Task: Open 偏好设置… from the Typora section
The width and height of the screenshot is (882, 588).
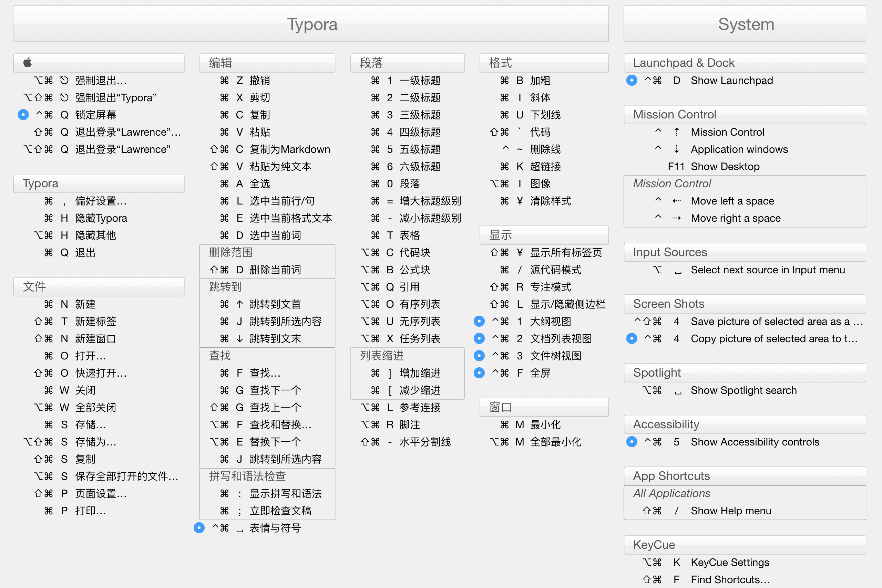Action: pyautogui.click(x=85, y=201)
